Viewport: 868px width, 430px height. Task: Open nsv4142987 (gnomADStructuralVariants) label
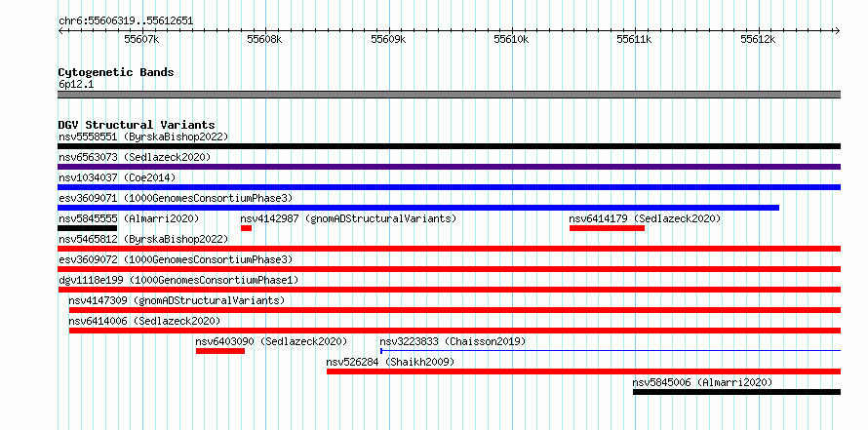(348, 218)
